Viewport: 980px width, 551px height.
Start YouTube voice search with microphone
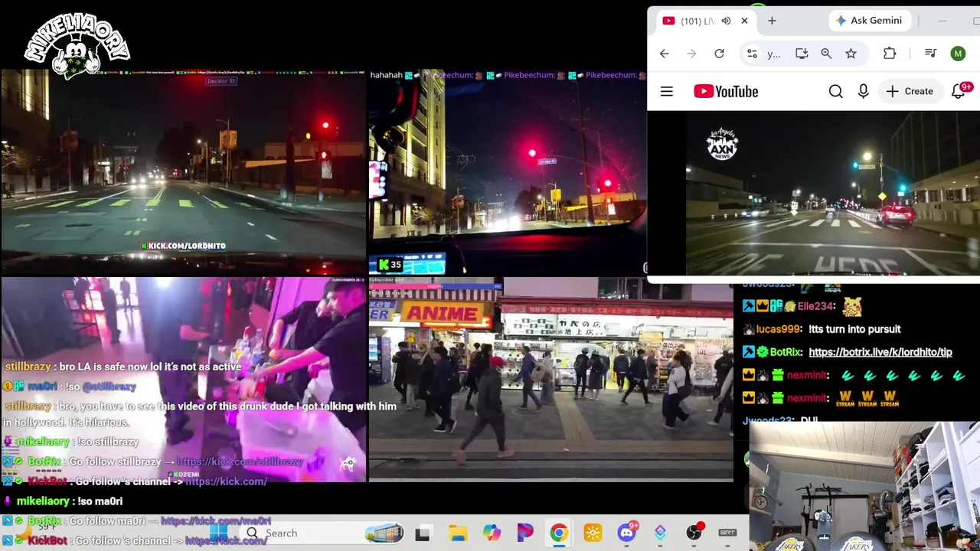pos(864,91)
